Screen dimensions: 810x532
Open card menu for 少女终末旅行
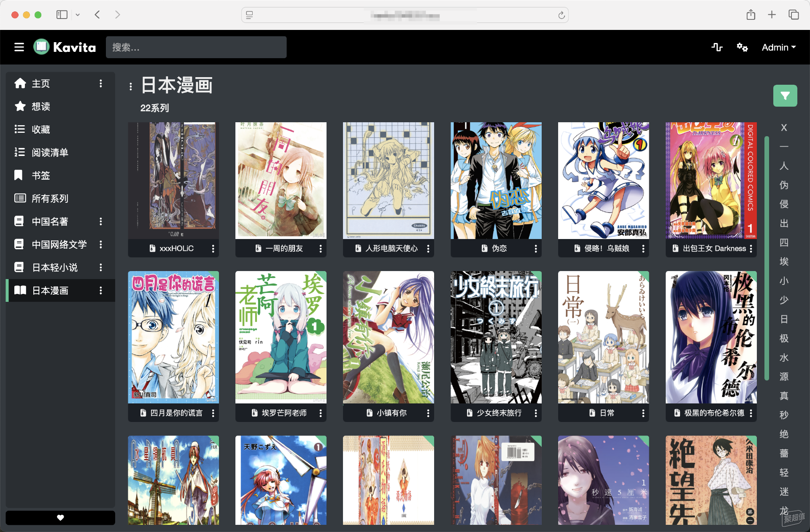pos(536,413)
